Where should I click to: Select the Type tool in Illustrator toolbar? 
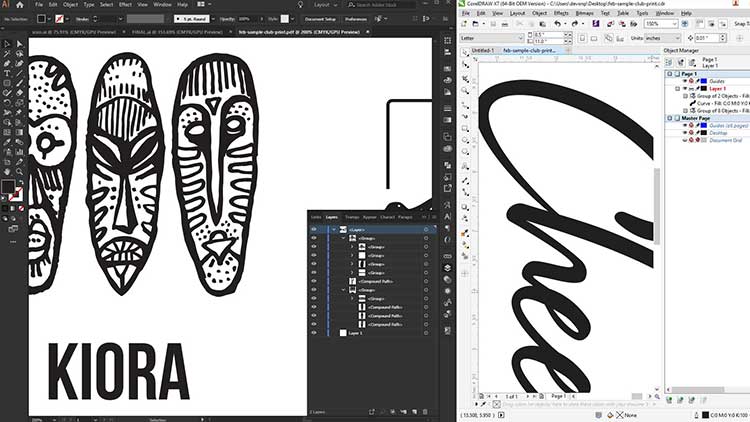pyautogui.click(x=8, y=72)
